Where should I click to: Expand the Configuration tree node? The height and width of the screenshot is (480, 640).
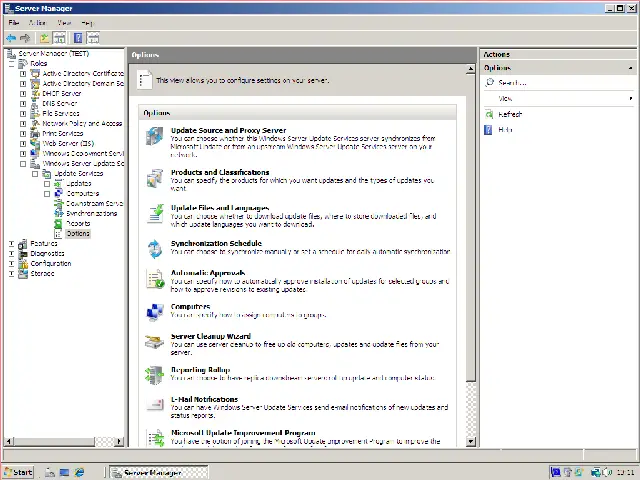tap(11, 264)
